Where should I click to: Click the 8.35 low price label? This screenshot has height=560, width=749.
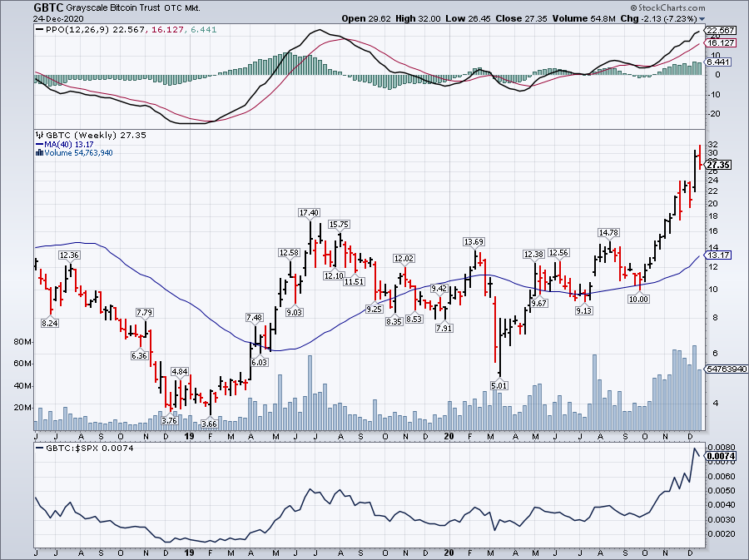pos(394,322)
